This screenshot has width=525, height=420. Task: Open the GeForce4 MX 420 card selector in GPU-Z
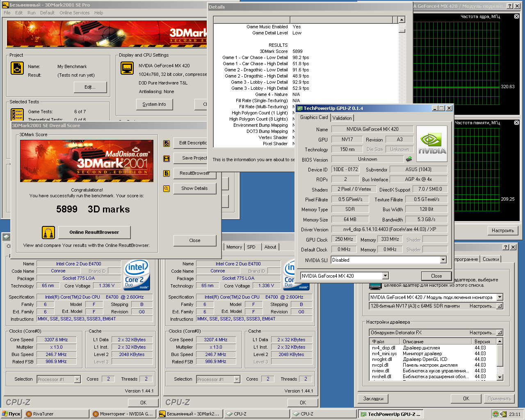tap(385, 276)
